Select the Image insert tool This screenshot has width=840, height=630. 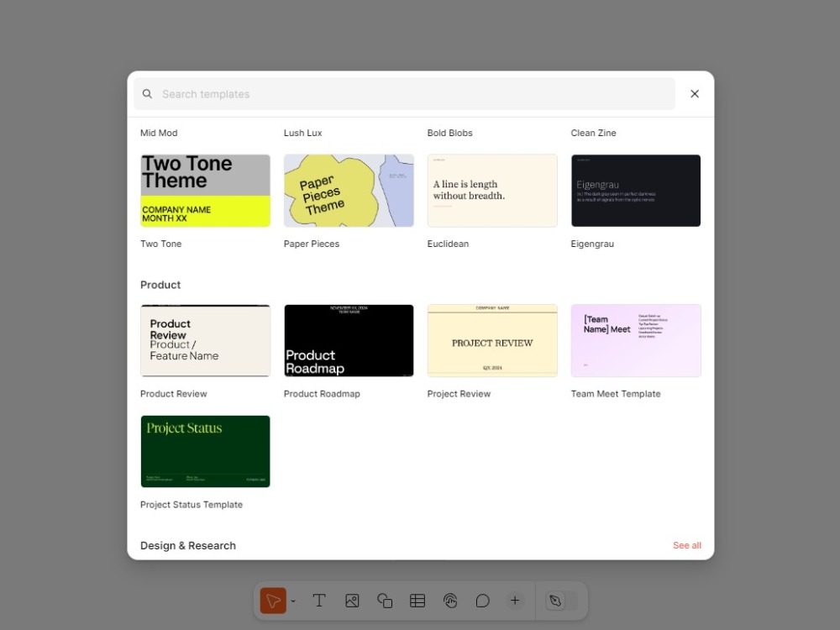(352, 601)
